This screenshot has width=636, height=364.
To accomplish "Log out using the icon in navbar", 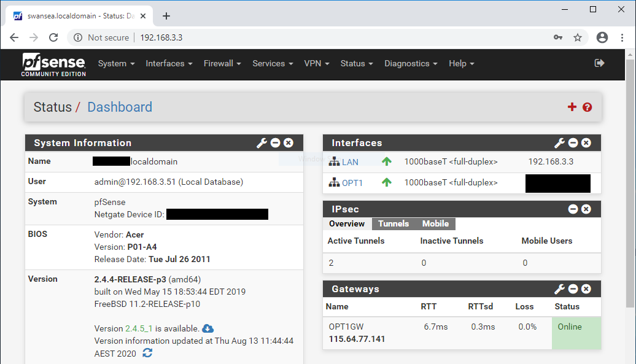I will [x=600, y=63].
